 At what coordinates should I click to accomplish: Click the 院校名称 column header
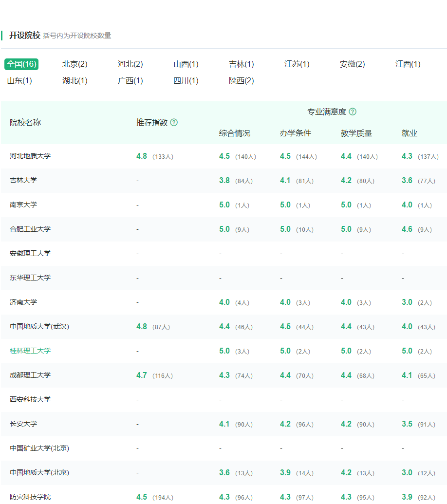point(25,122)
